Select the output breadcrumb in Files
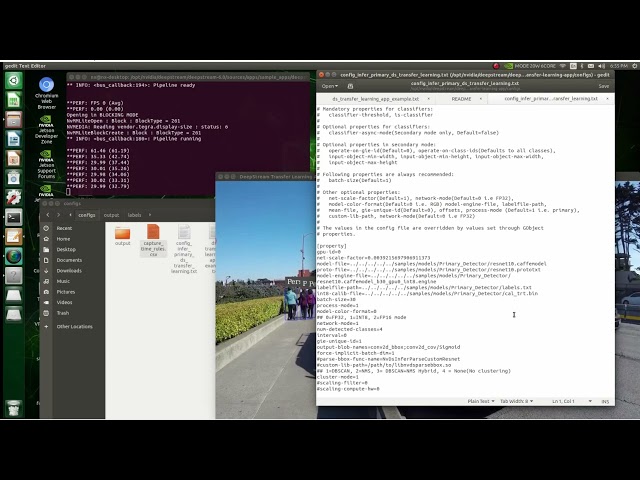 click(x=111, y=215)
